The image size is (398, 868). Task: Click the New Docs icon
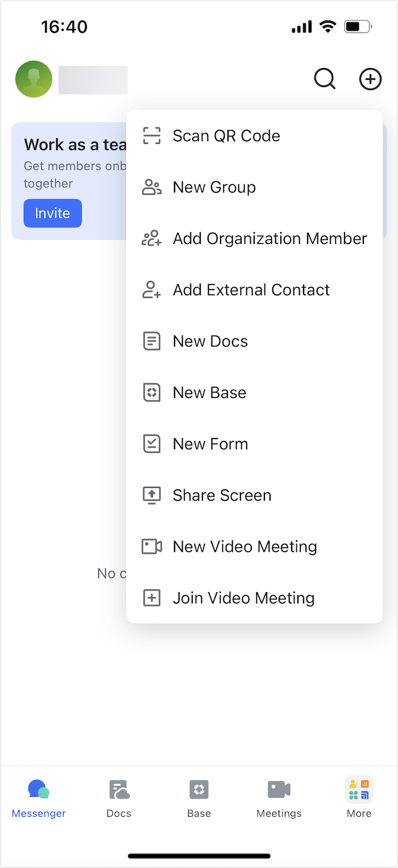[x=151, y=341]
